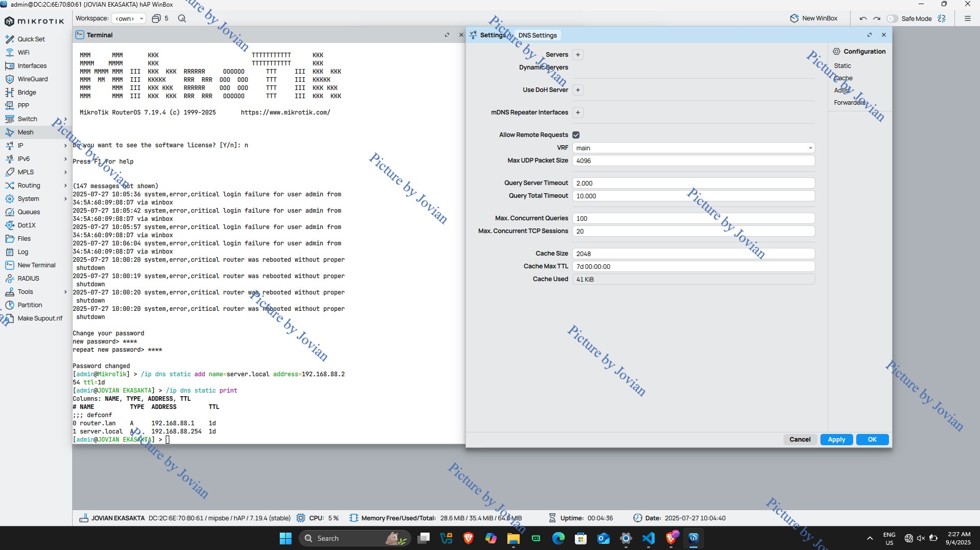Click the undo arrow icon
This screenshot has width=980, height=550.
point(863,18)
